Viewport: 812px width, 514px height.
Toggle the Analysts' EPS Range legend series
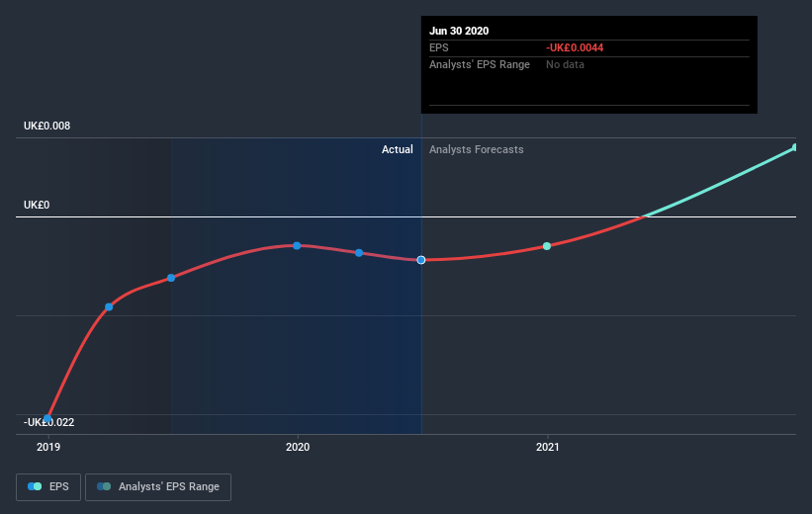pos(158,487)
